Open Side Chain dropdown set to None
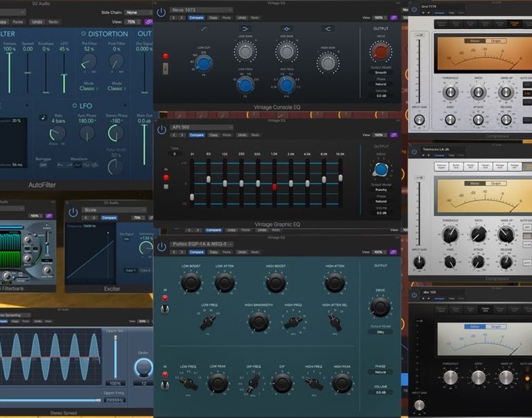 (x=138, y=12)
